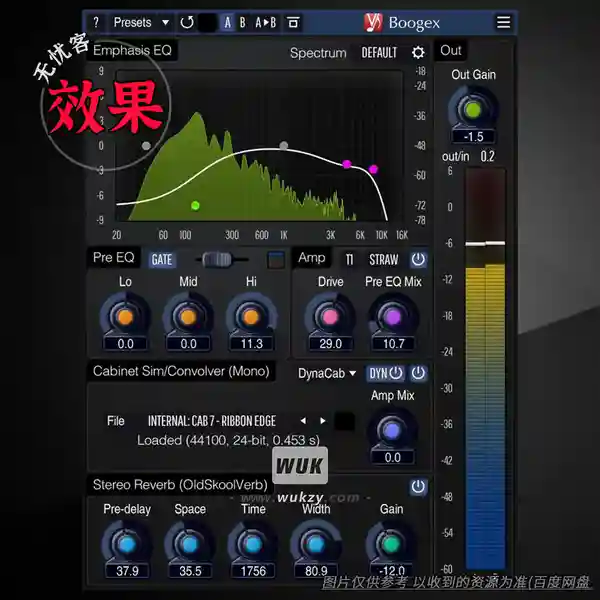
Task: Select the left gray EQ control point
Action: click(x=146, y=146)
